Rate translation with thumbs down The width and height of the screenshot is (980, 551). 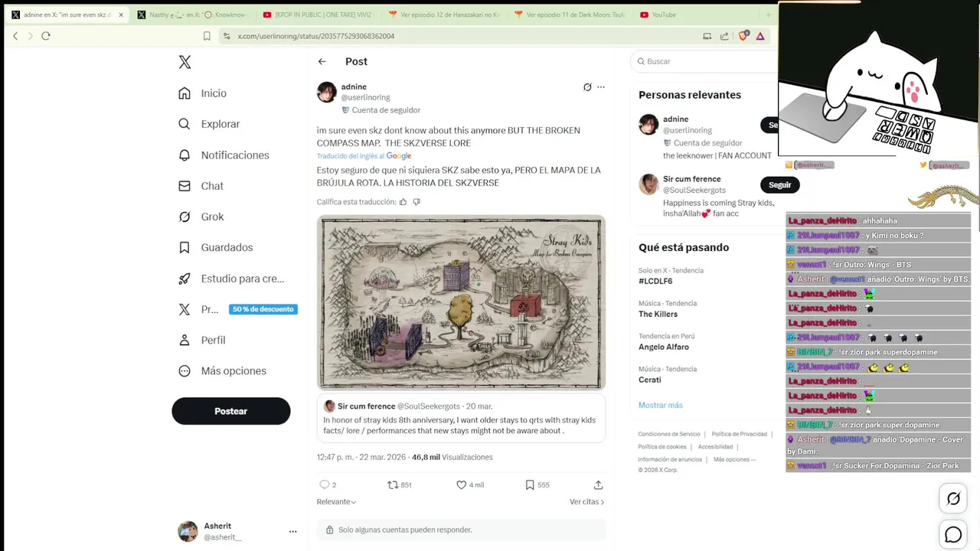tap(416, 202)
